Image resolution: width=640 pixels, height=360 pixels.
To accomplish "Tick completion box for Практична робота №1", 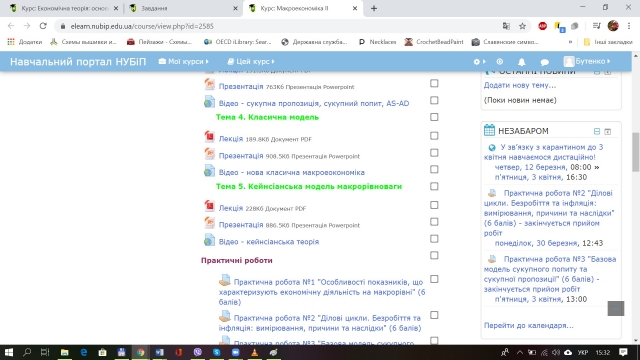I will [x=434, y=279].
